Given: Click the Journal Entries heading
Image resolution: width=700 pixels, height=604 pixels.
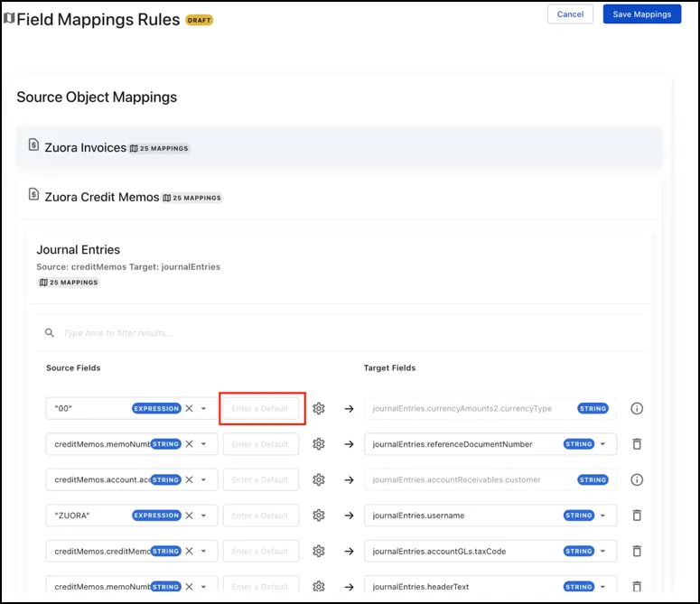Looking at the screenshot, I should tap(78, 250).
